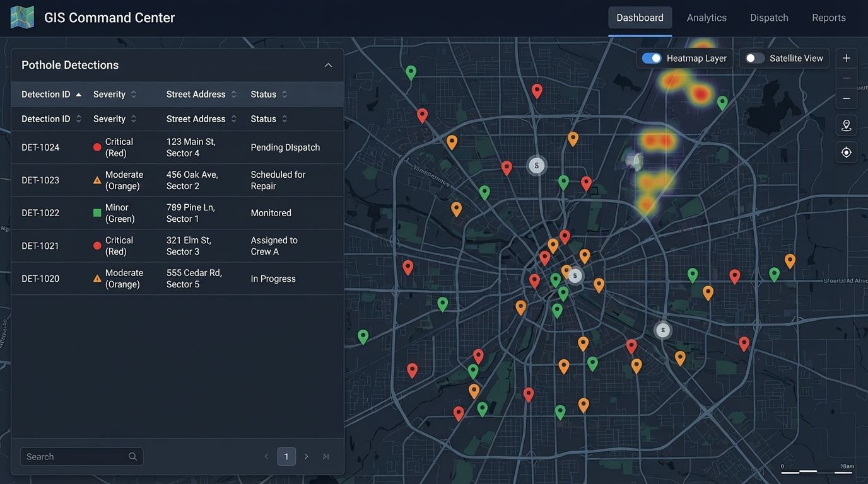
Task: Click the zoom out button on the map
Action: (x=846, y=98)
